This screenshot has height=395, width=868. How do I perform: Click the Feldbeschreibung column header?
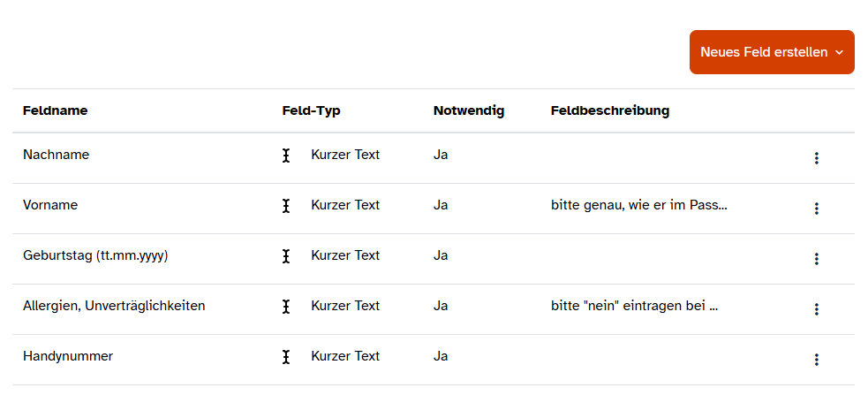point(609,111)
